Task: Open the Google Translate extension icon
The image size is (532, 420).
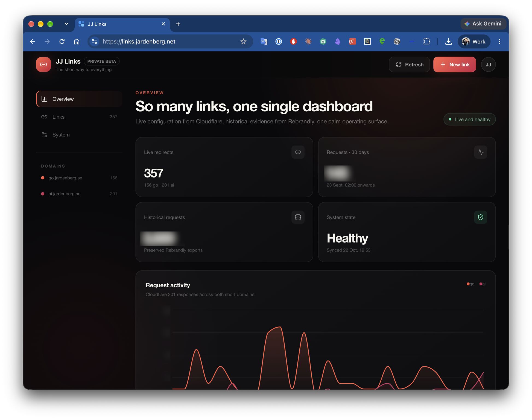Action: pyautogui.click(x=264, y=42)
